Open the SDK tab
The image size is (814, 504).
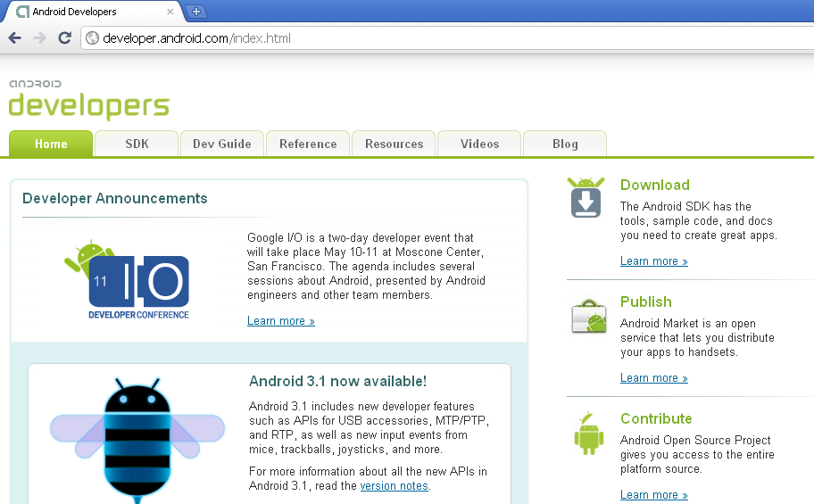click(x=137, y=144)
